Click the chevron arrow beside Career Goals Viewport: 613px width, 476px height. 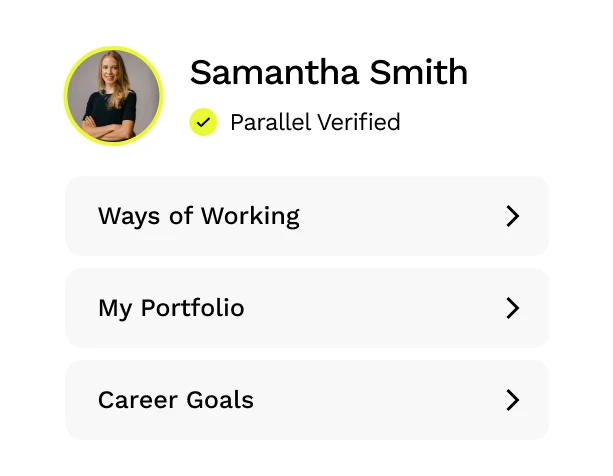pyautogui.click(x=513, y=400)
